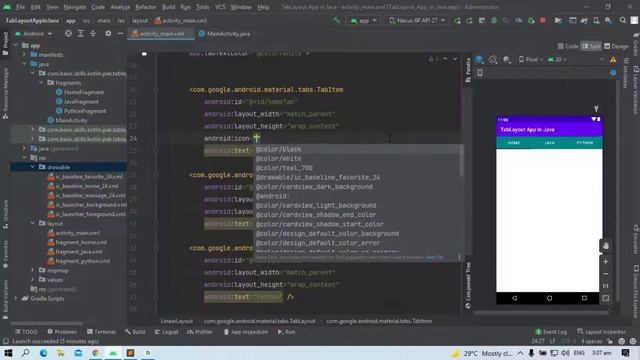
Task: Click autocomplete popup scrollbar
Action: click(461, 161)
